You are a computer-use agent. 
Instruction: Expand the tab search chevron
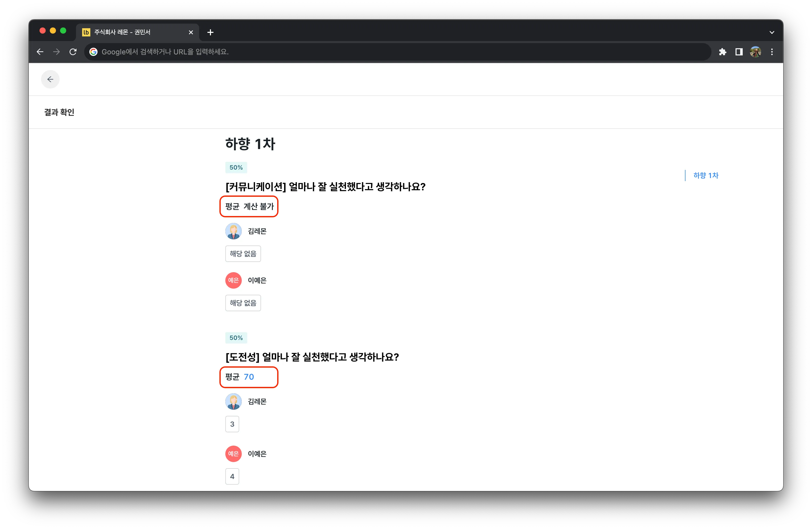coord(772,32)
